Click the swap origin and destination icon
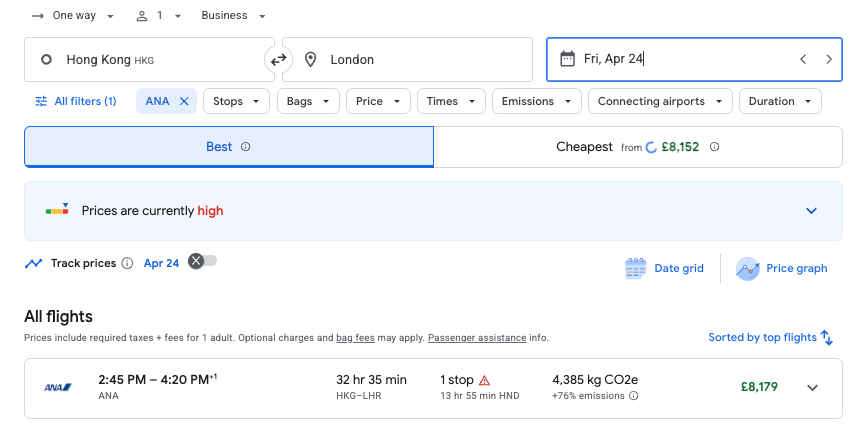Viewport: 860px width, 437px height. pos(278,60)
